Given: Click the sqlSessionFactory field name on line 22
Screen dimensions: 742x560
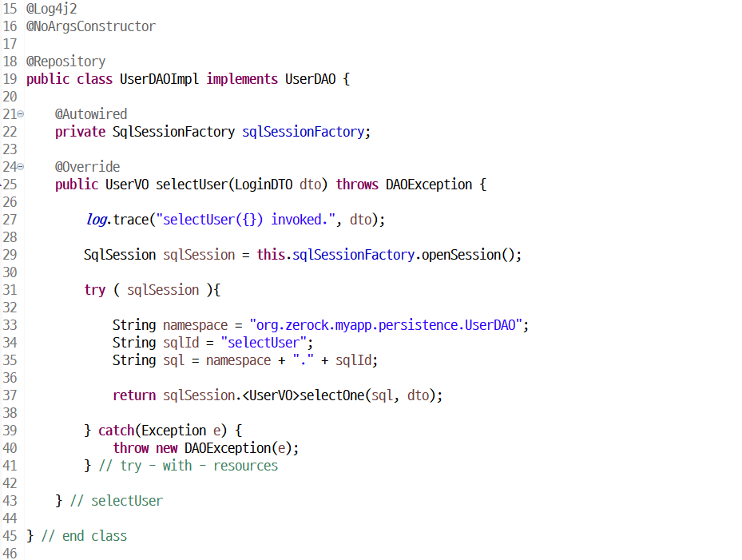Looking at the screenshot, I should point(304,132).
